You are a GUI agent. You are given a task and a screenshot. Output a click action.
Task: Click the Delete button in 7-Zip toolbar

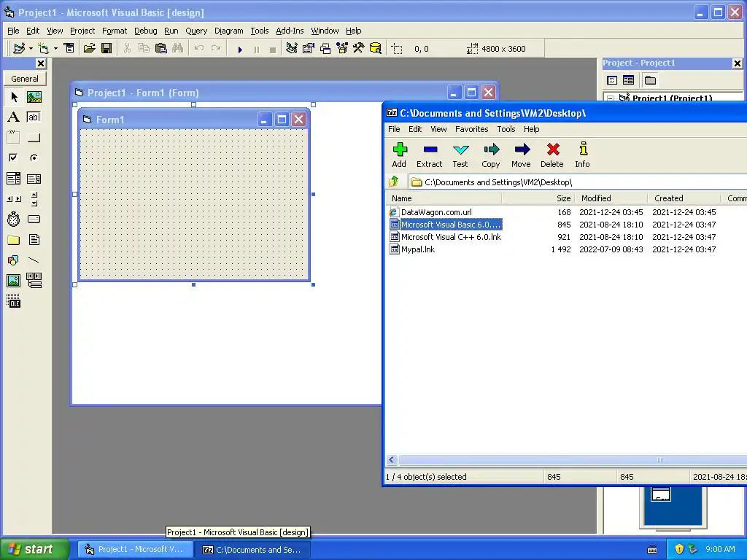tap(552, 155)
